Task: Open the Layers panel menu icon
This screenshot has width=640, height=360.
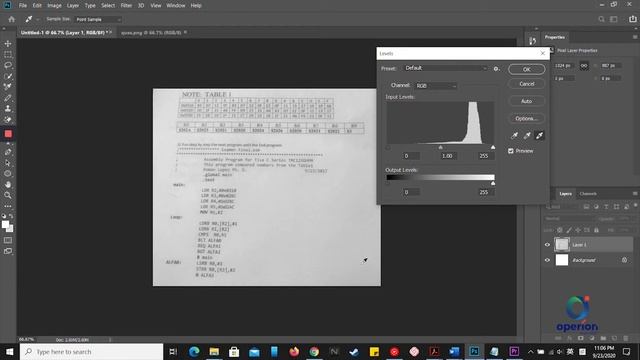Action: [635, 193]
